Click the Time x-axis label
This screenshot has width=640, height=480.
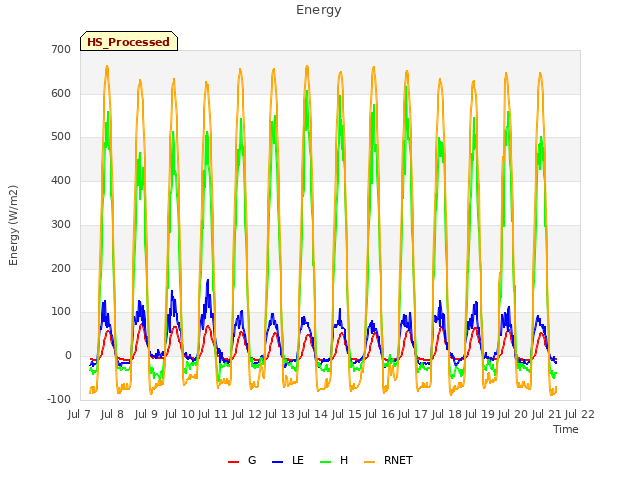coord(566,429)
